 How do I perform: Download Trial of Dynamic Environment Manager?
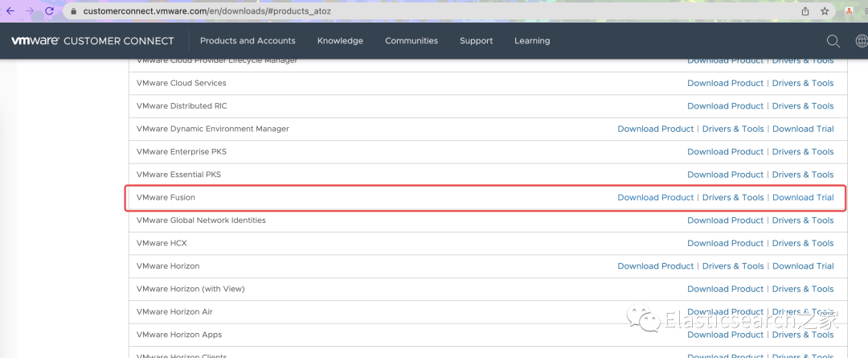click(803, 129)
